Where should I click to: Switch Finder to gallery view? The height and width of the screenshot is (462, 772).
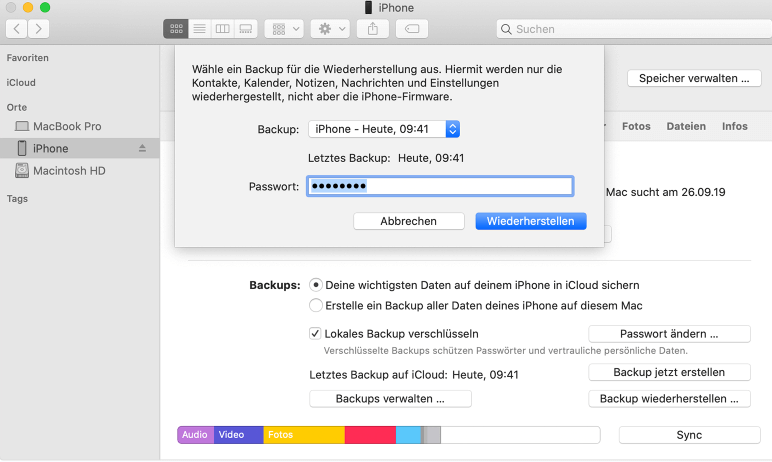pos(246,29)
